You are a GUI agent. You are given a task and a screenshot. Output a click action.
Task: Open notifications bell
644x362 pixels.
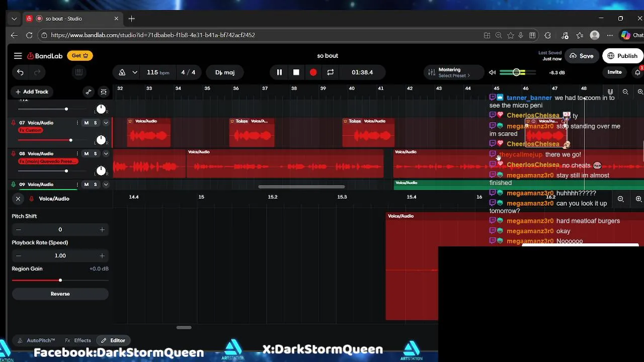tap(637, 72)
